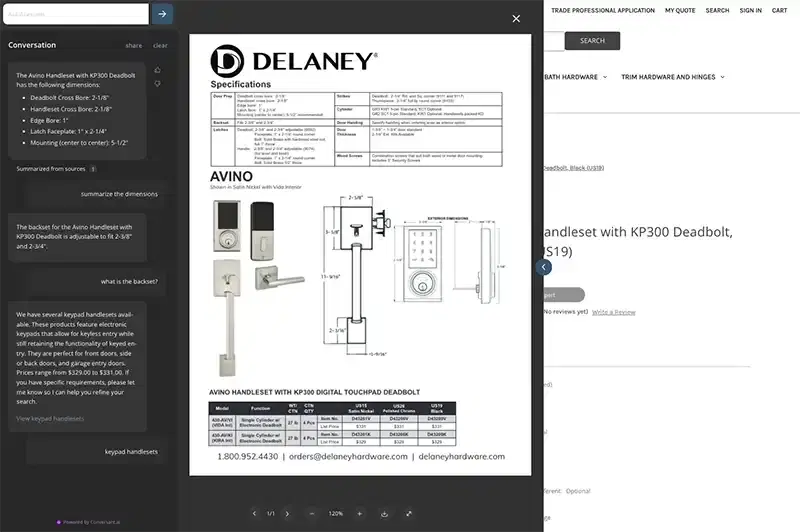Click the satin nickel lever handle image

click(280, 278)
